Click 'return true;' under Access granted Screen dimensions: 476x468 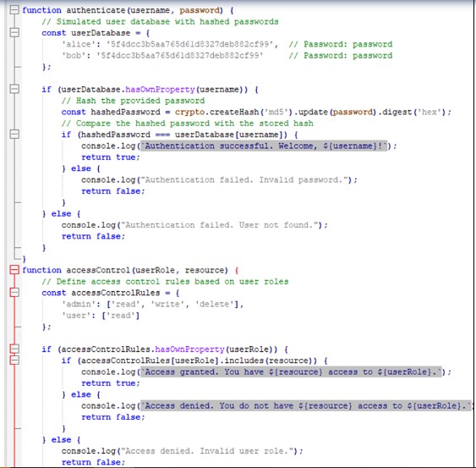click(111, 383)
